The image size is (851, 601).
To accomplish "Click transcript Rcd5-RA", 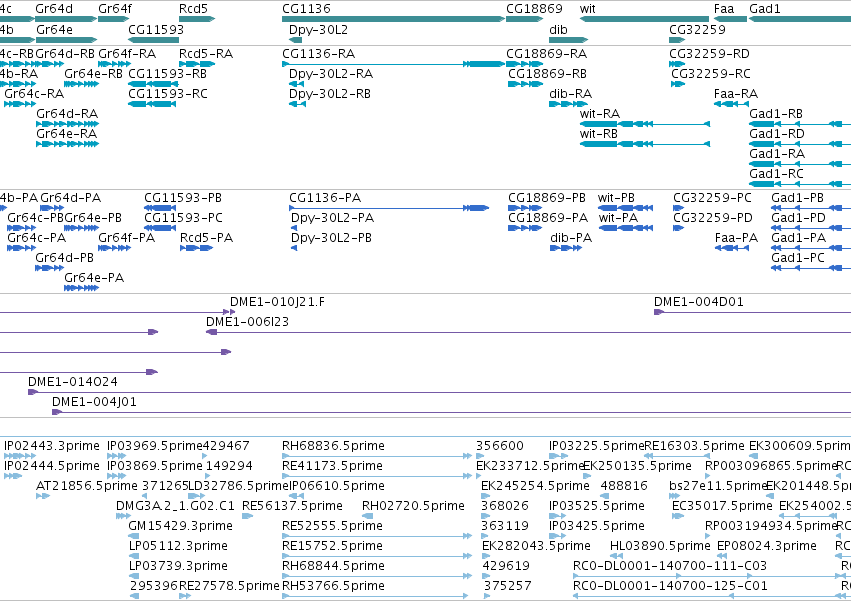I will 197,64.
